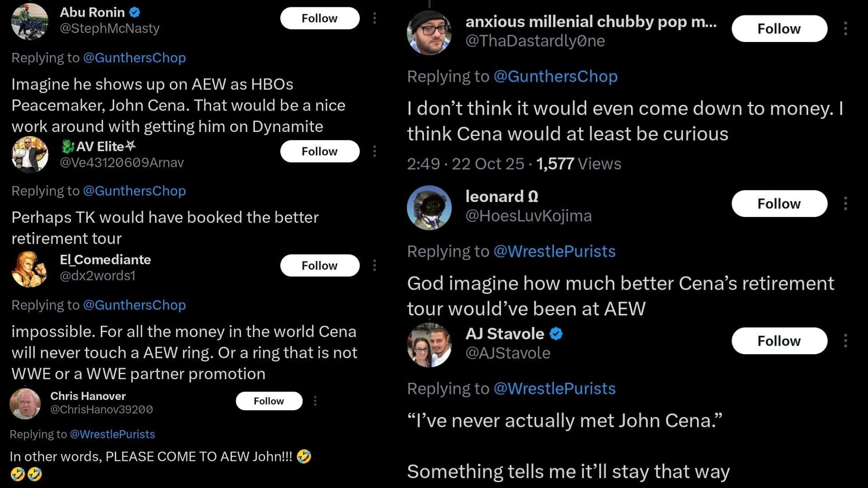This screenshot has width=868, height=488.
Task: Follow Chris Hanover
Action: tap(269, 401)
